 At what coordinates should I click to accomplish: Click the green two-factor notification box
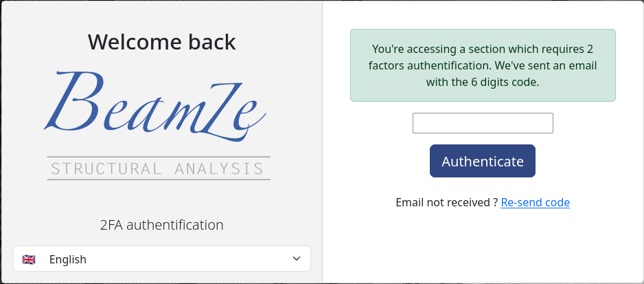coord(483,65)
